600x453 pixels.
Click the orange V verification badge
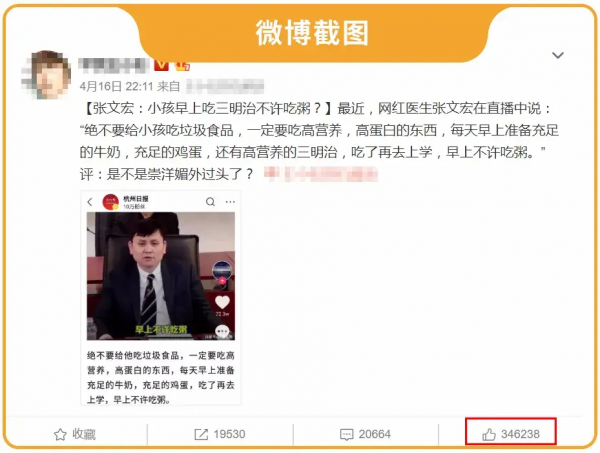(161, 65)
